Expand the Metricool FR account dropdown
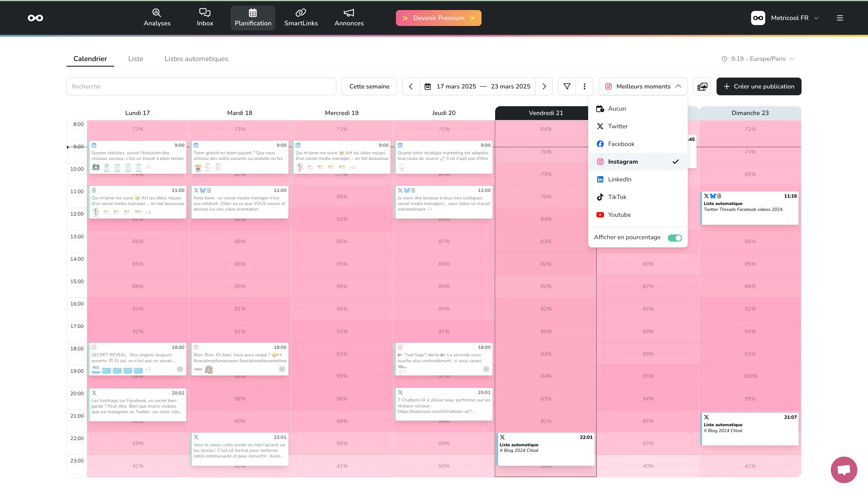 tap(789, 18)
